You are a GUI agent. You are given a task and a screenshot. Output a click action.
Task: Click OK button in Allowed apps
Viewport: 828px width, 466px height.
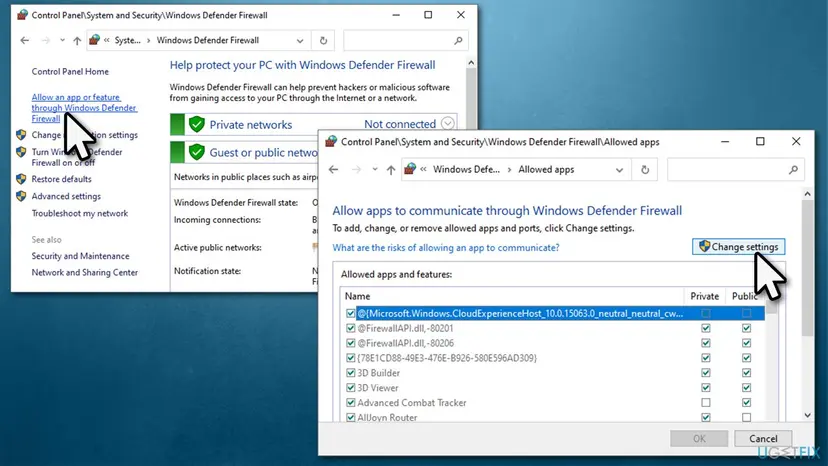click(699, 439)
